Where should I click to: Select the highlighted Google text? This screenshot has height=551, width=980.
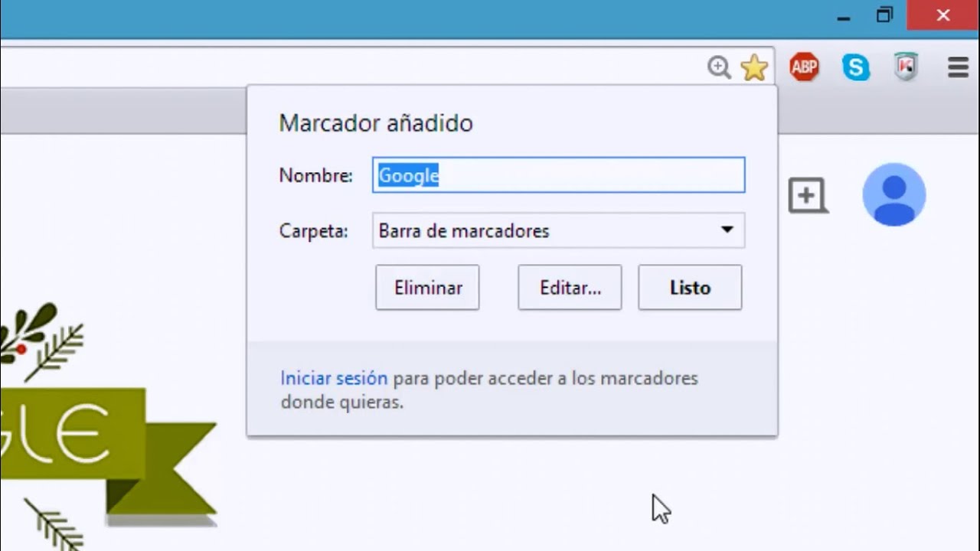(x=408, y=175)
